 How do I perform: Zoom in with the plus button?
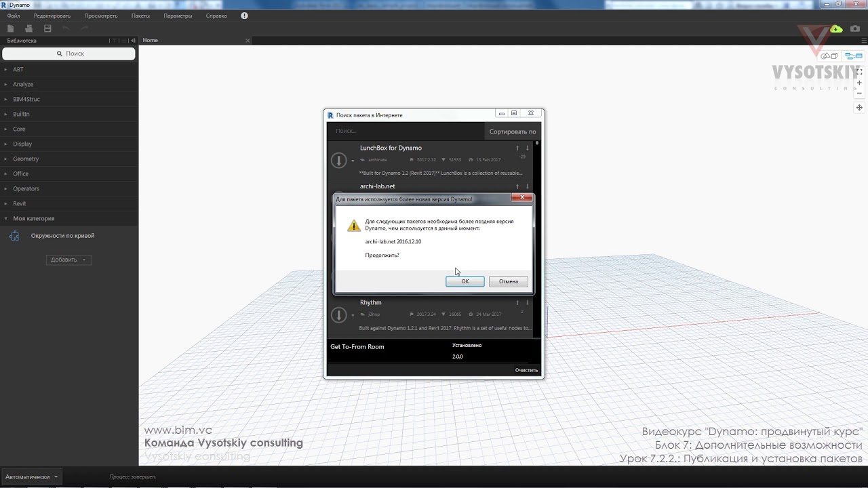[x=859, y=82]
